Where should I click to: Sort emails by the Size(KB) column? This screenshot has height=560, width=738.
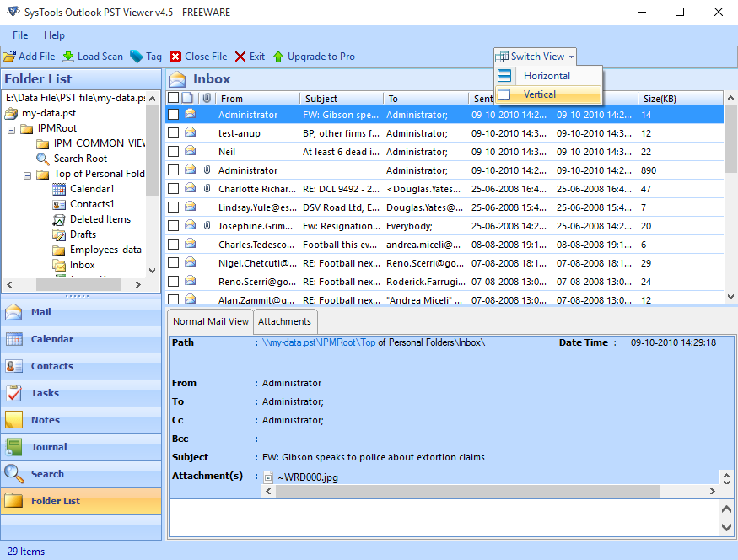[x=680, y=99]
